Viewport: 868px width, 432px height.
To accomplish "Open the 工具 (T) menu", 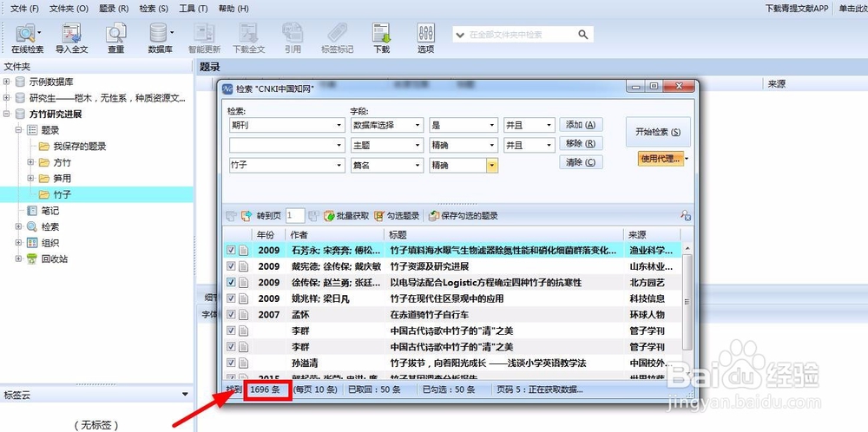I will (194, 9).
